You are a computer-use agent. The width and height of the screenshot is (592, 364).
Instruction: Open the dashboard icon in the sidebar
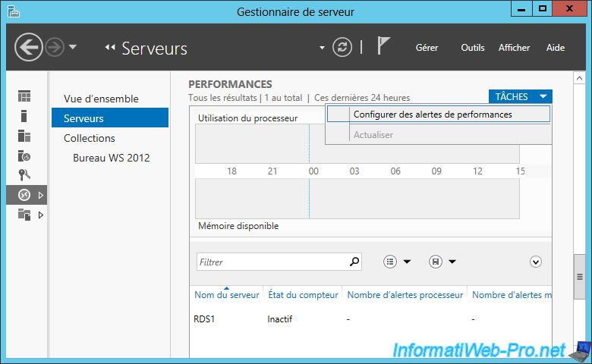24,96
